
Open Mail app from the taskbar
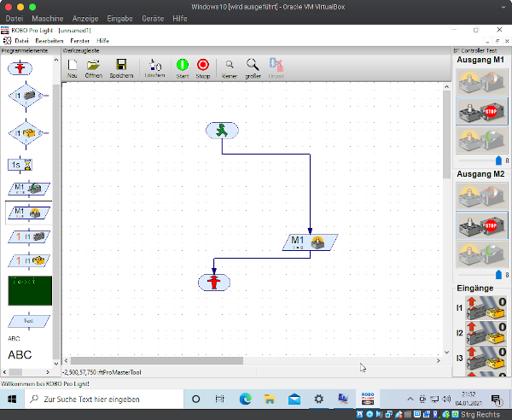pyautogui.click(x=294, y=400)
